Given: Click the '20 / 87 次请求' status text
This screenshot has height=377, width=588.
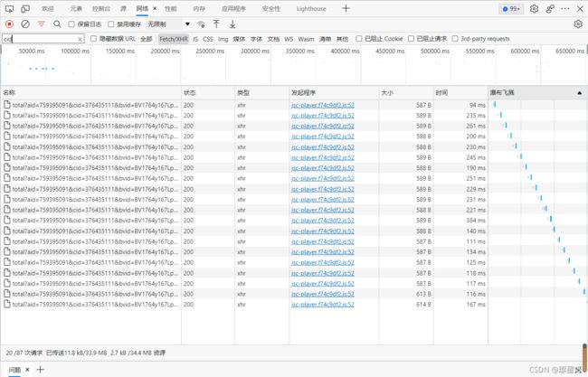Looking at the screenshot, I should pos(24,353).
